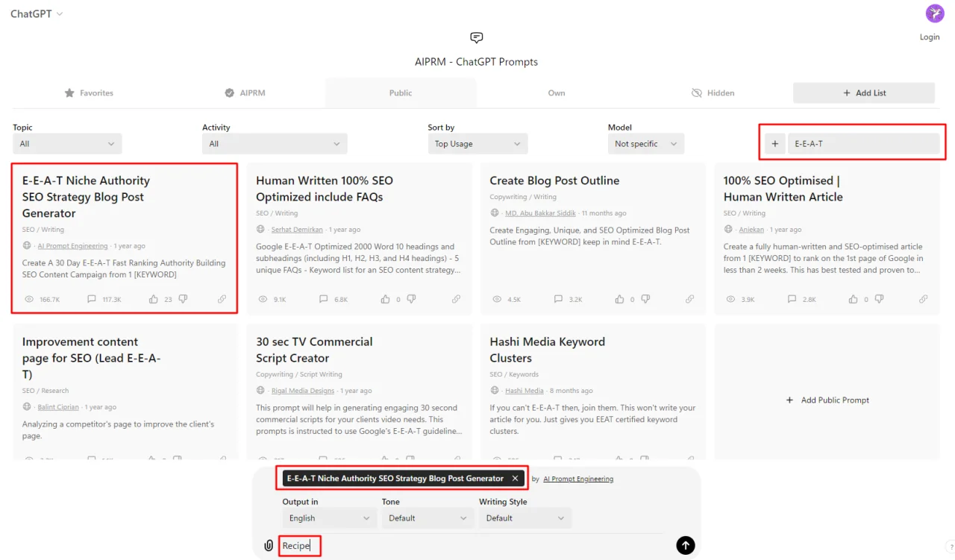Viewport: 955px width, 560px height.
Task: Click the AIPRM chat bubble logo icon
Action: click(x=477, y=38)
